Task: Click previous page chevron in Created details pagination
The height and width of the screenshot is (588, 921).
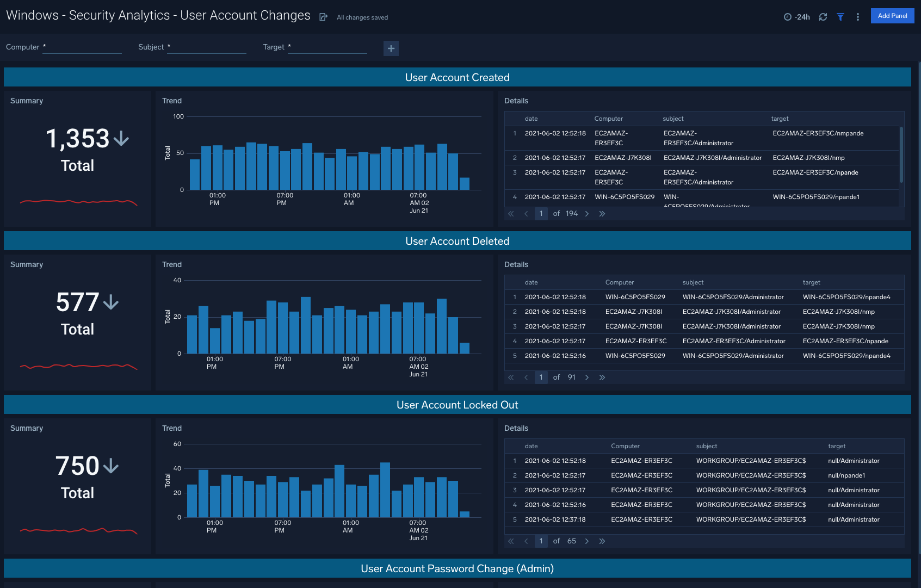Action: click(526, 213)
